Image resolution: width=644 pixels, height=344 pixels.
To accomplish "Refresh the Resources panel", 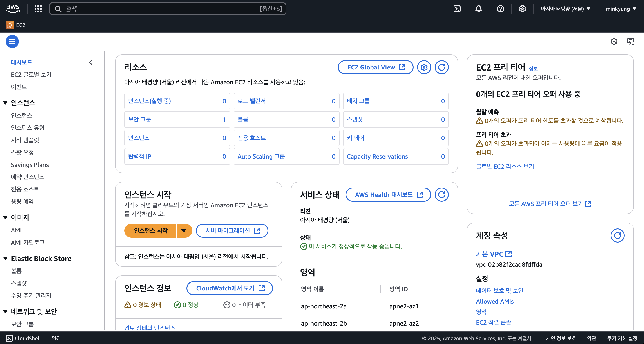I will point(441,67).
